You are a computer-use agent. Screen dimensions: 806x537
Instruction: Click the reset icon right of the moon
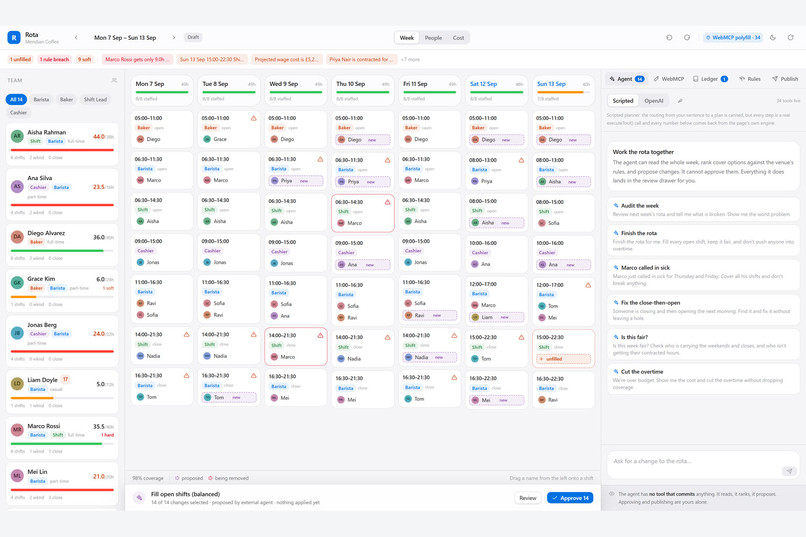[791, 38]
